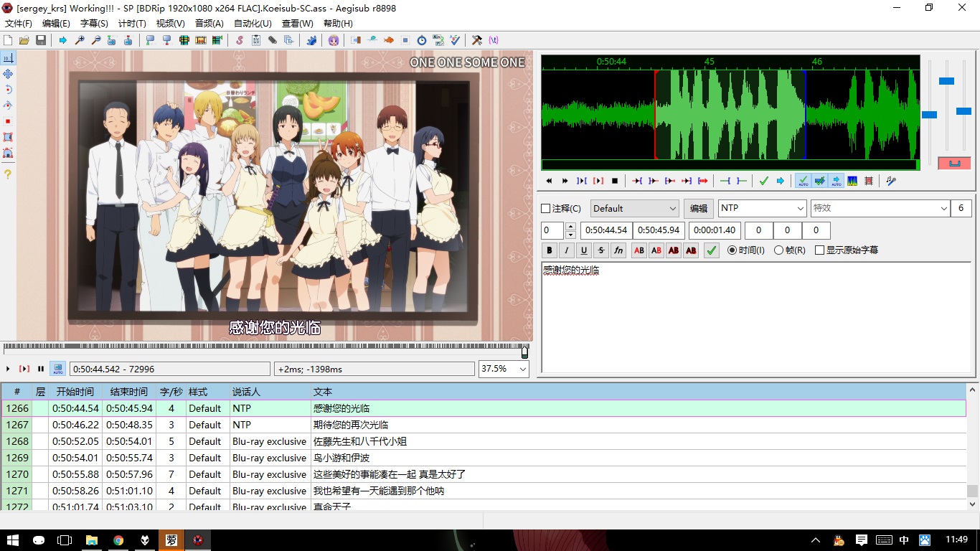Screen dimensions: 980x551
Task: Open the Styles Manager (pink S icon)
Action: (240, 40)
